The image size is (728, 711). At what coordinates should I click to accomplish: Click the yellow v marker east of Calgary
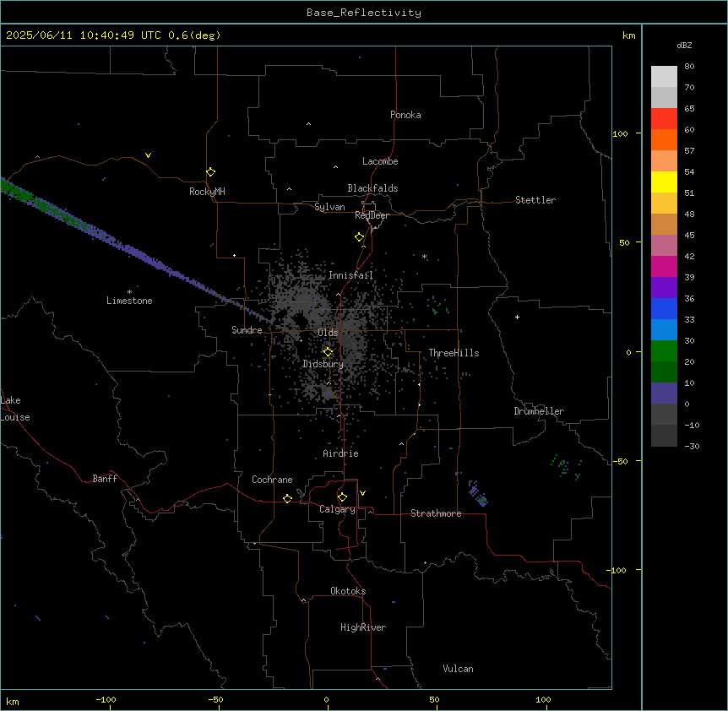click(362, 493)
